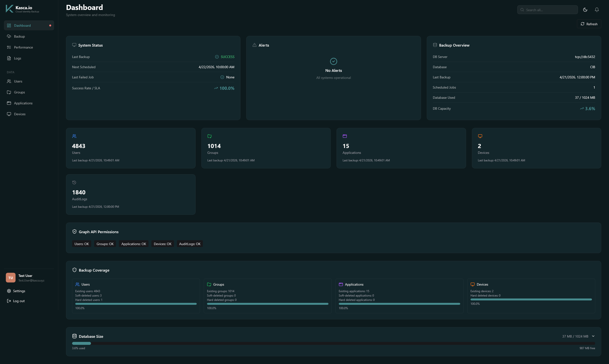Click the Graph API Permissions shield icon
The image size is (609, 364).
(x=75, y=231)
